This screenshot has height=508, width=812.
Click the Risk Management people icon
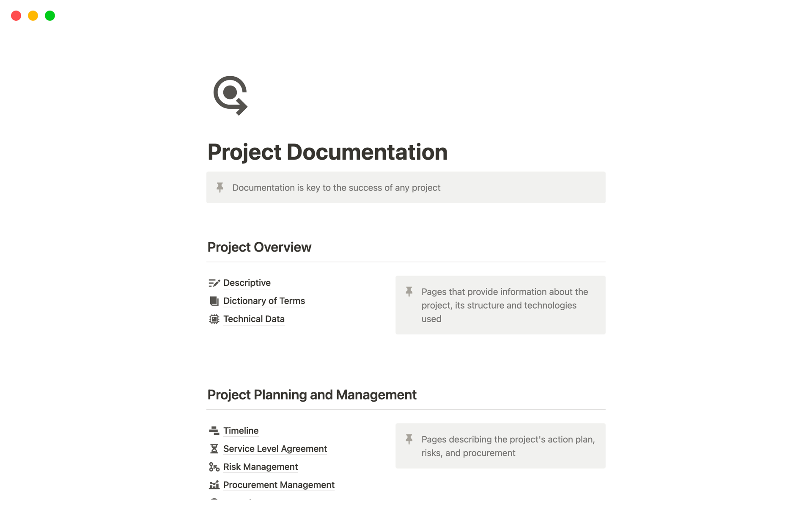click(214, 467)
